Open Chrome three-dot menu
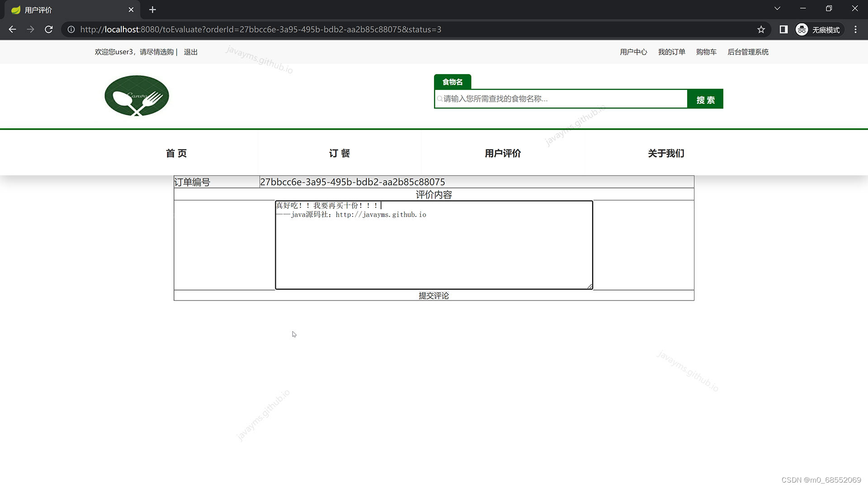 point(855,29)
